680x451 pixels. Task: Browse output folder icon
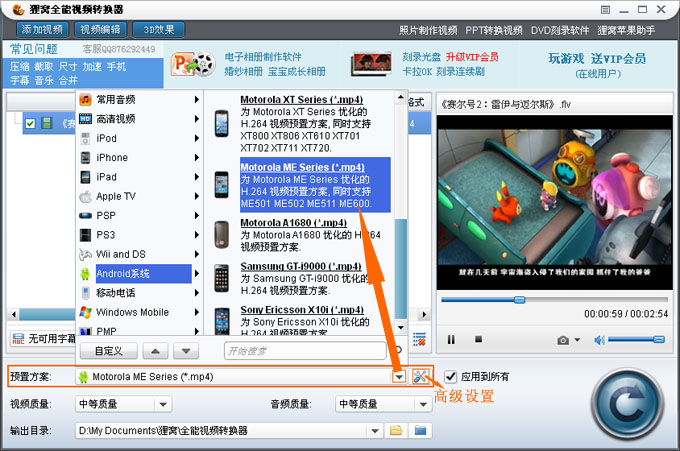[396, 431]
